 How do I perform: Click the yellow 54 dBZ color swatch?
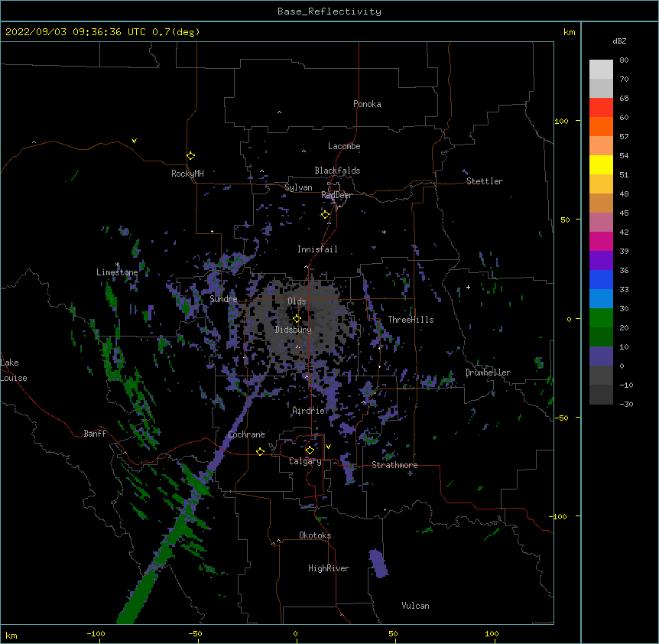click(601, 164)
